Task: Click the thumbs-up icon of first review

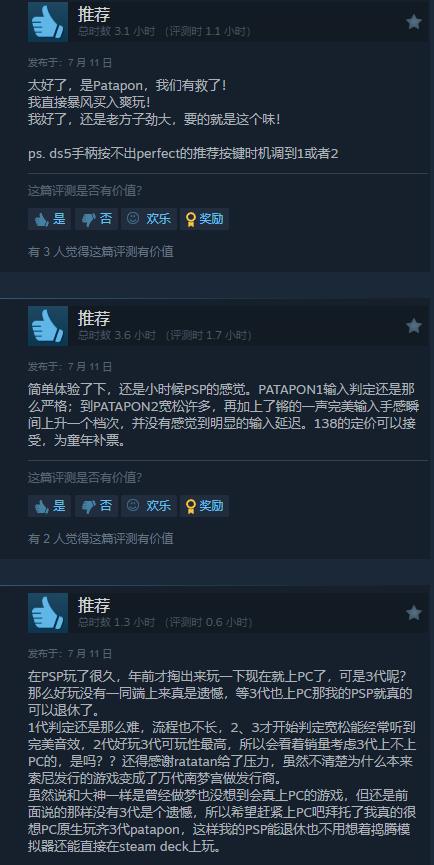Action: (48, 22)
